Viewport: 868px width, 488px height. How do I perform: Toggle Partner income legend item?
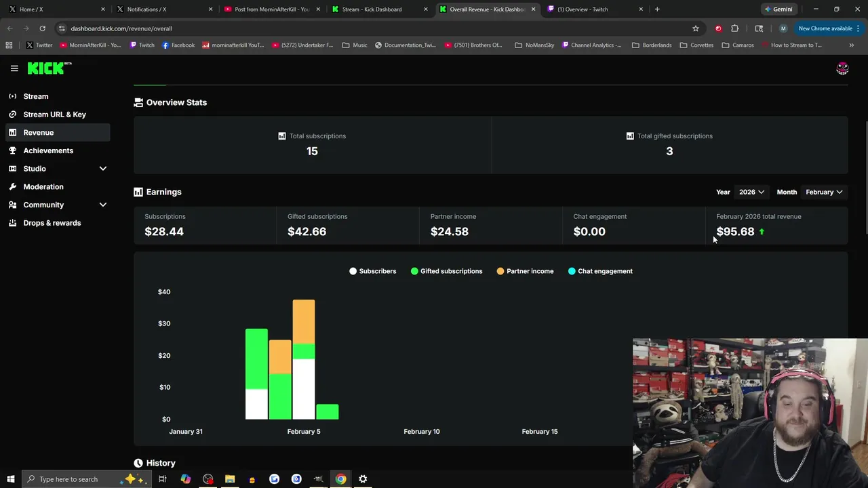[525, 271]
